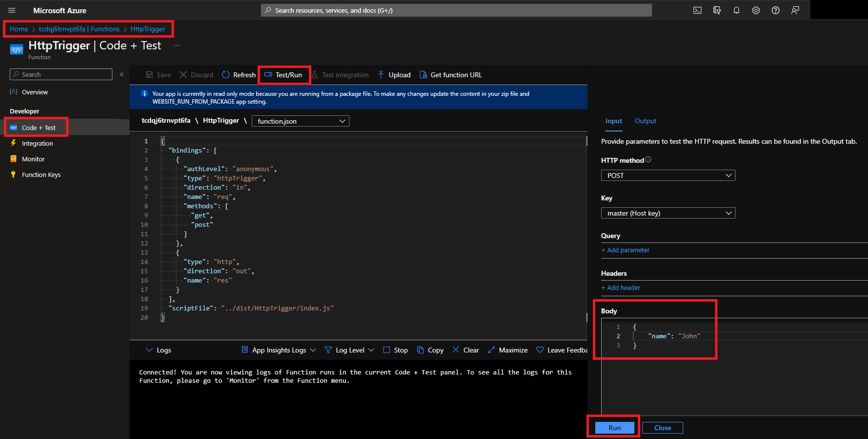Click the HttpTrigger breadcrumb link

coord(148,29)
